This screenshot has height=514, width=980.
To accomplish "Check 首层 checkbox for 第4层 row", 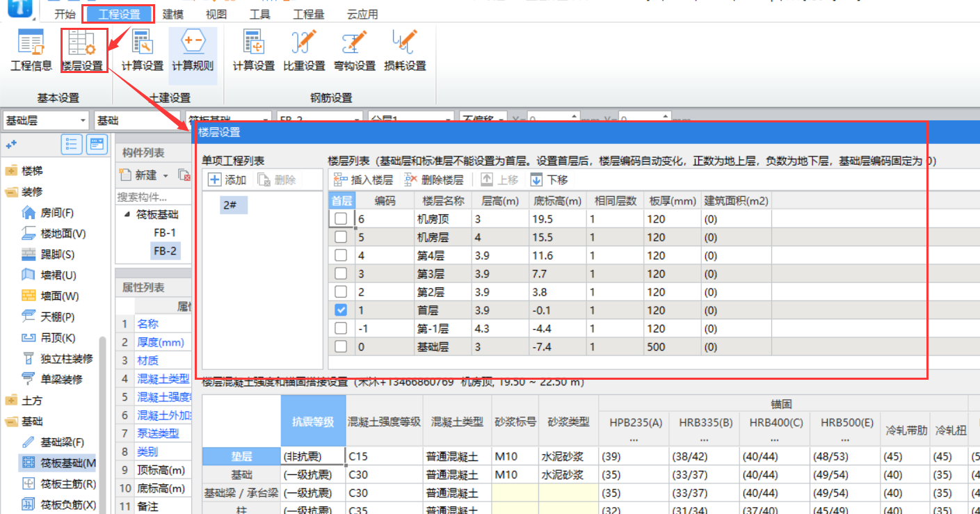I will [341, 255].
